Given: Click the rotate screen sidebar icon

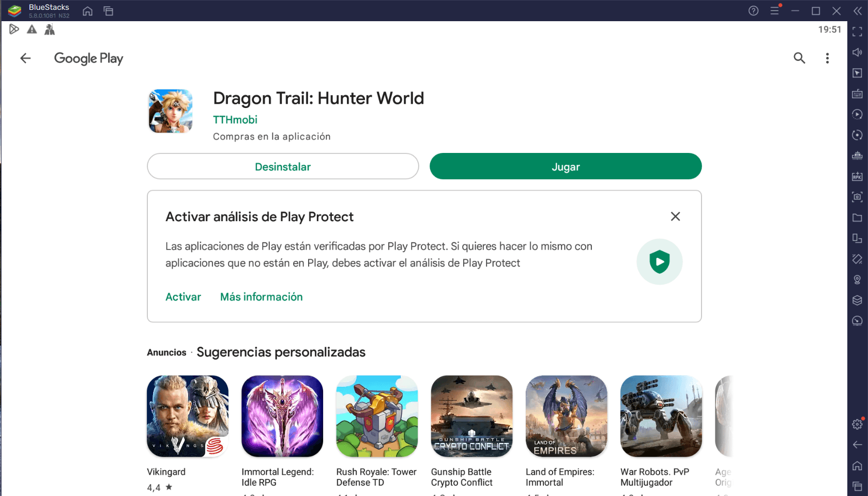Looking at the screenshot, I should click(x=857, y=238).
